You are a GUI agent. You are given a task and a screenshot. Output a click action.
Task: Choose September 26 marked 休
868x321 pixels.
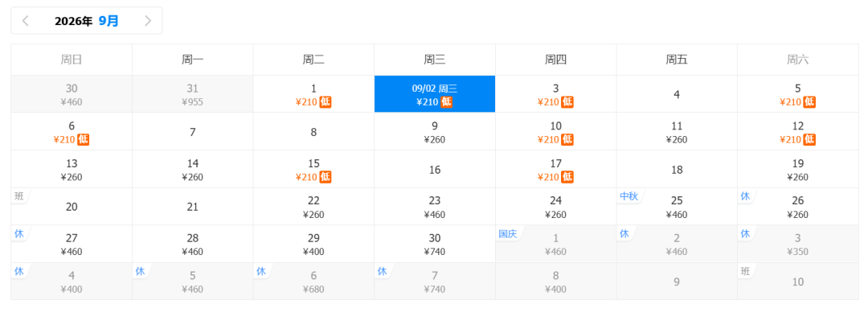pos(798,207)
